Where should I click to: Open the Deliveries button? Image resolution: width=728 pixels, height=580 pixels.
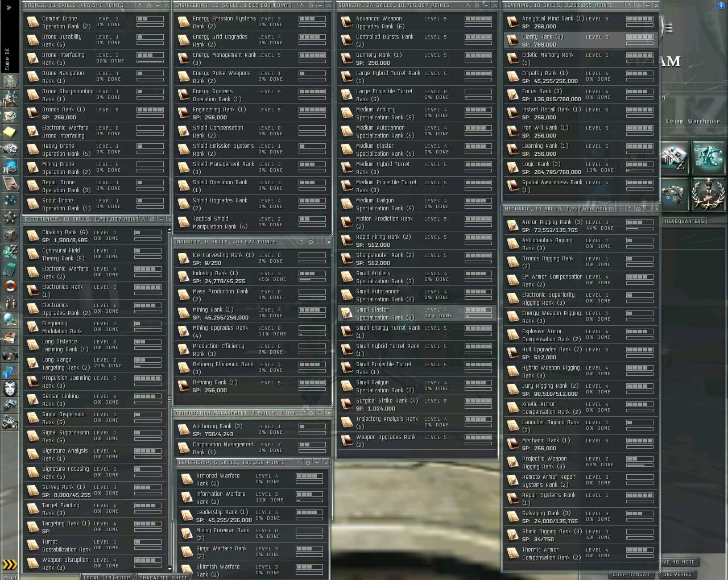click(677, 574)
